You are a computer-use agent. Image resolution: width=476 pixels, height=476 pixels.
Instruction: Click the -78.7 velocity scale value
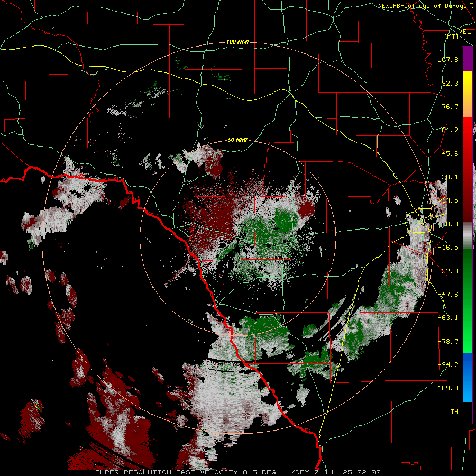448,342
